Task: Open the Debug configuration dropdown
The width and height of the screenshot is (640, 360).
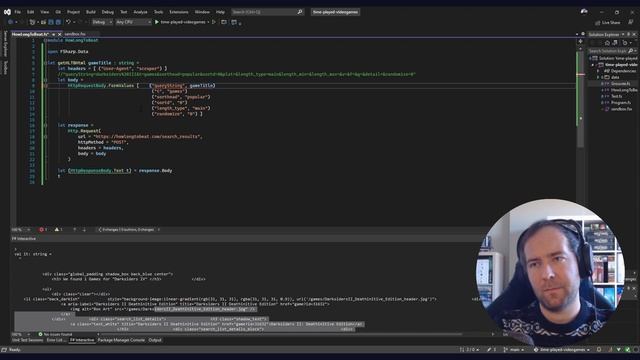Action: [102, 22]
